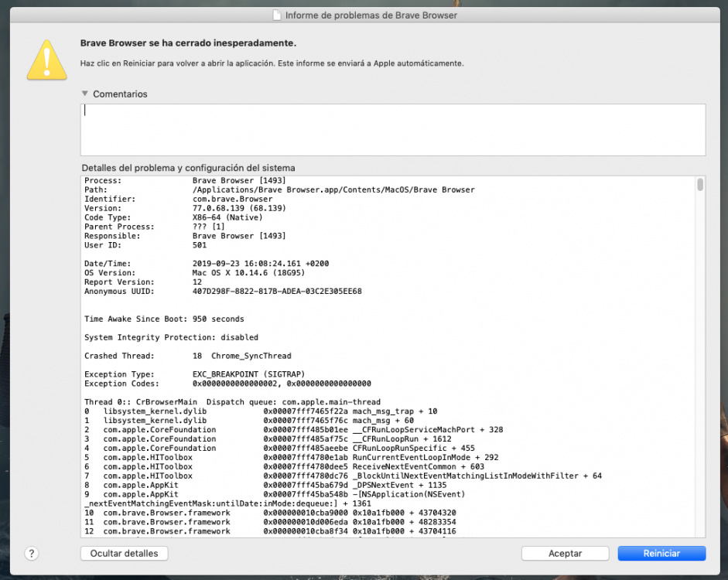Click the details report scrollbar thumb

tap(699, 185)
